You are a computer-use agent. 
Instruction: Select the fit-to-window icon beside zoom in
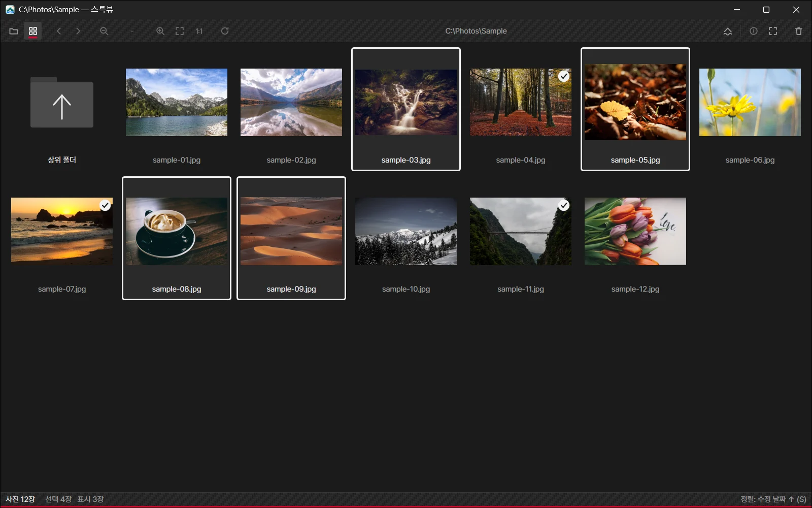pos(180,31)
